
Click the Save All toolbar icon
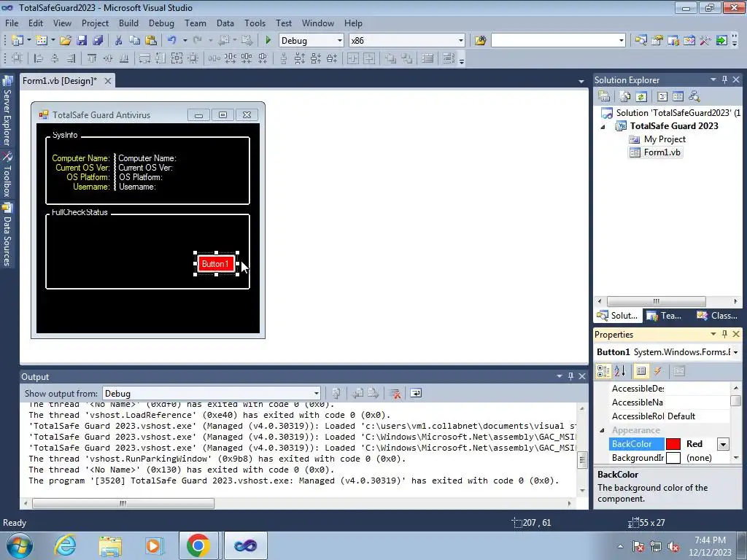(x=98, y=41)
